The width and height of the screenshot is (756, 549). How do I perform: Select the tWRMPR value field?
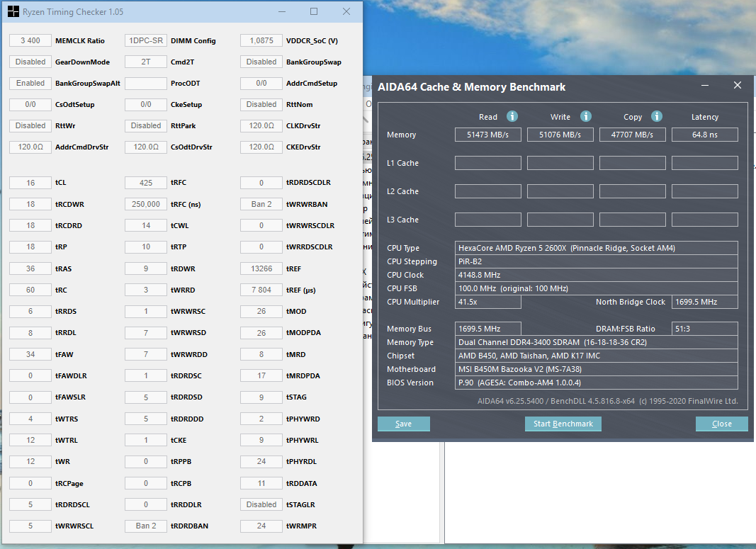(261, 526)
